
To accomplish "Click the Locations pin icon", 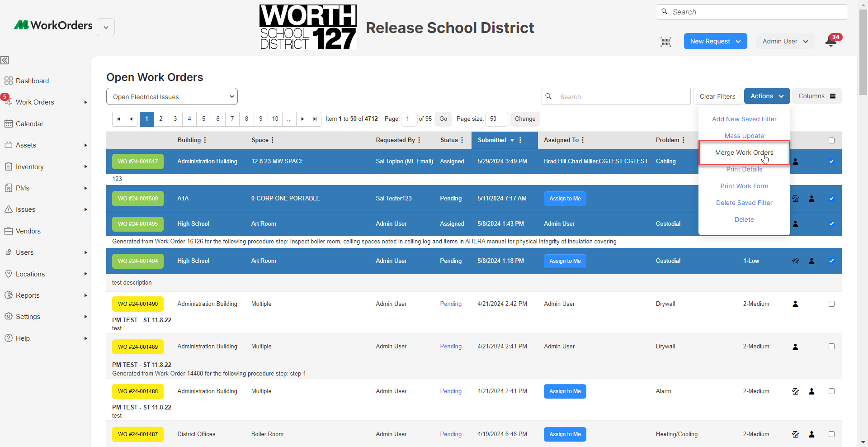I will (8, 274).
